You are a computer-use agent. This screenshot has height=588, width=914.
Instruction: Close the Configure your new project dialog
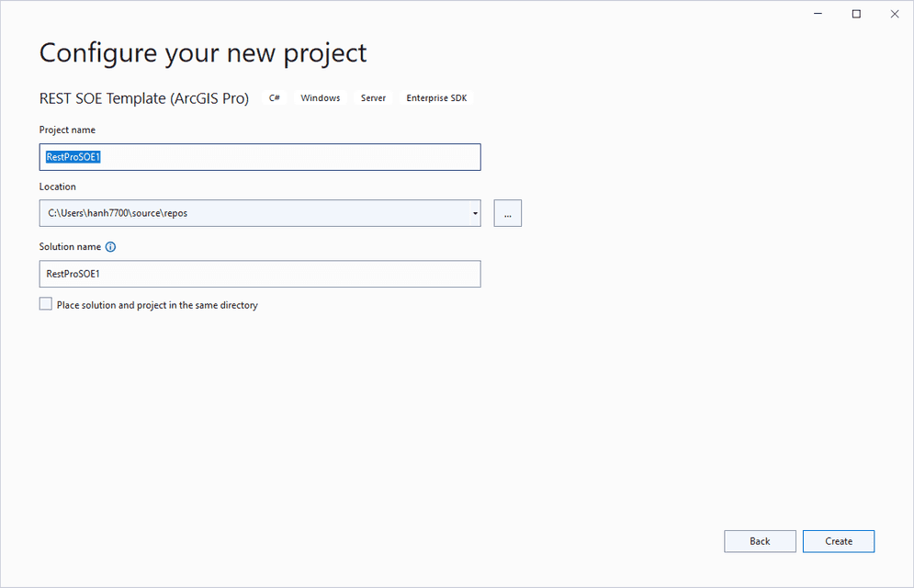[x=895, y=14]
